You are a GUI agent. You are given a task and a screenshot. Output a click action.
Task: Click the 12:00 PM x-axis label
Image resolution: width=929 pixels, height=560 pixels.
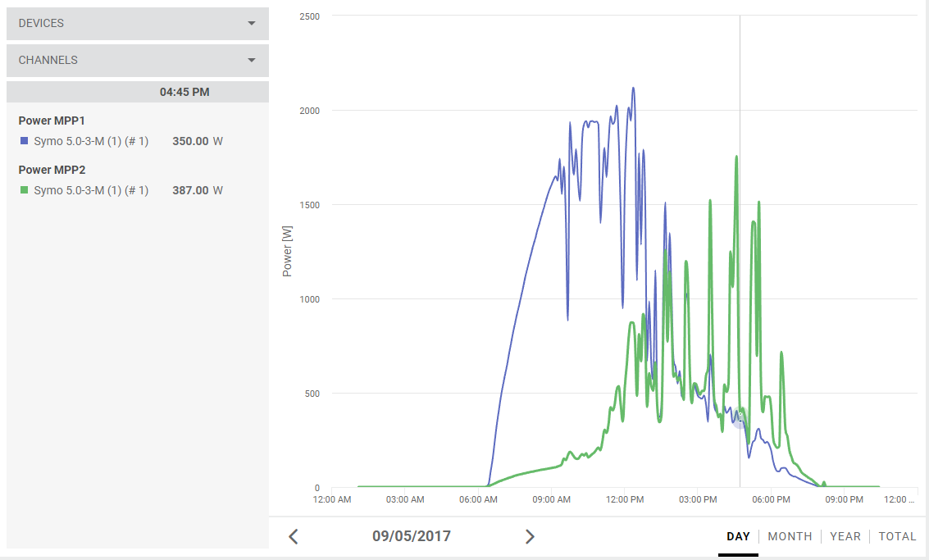pyautogui.click(x=625, y=499)
